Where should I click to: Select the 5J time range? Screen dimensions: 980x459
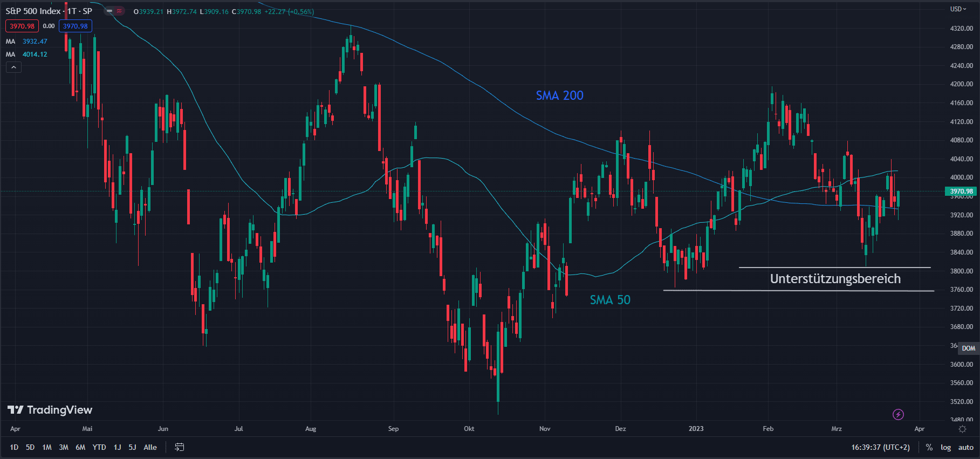click(x=132, y=447)
